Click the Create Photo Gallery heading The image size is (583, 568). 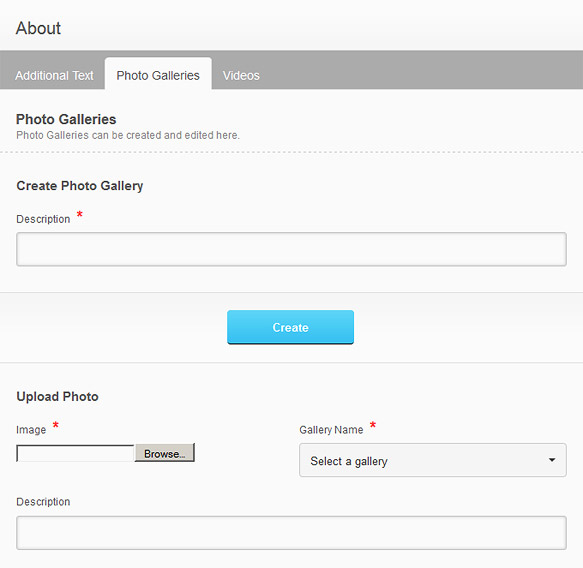point(80,186)
